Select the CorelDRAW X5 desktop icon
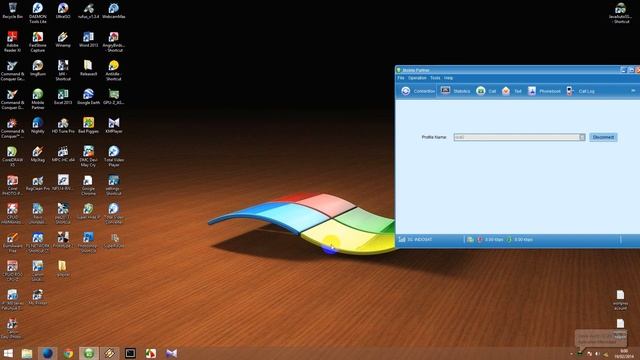 12,156
